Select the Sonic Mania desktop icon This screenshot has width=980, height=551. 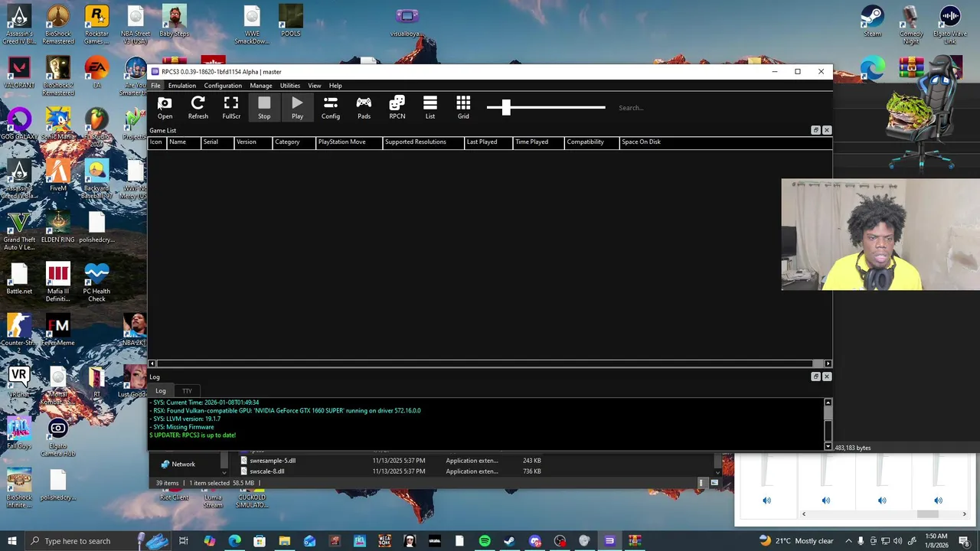tap(58, 124)
